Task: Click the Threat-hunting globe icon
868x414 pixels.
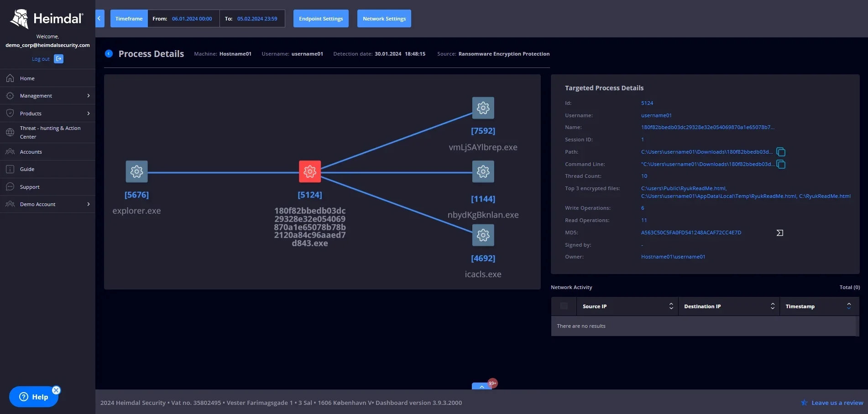Action: click(x=10, y=132)
